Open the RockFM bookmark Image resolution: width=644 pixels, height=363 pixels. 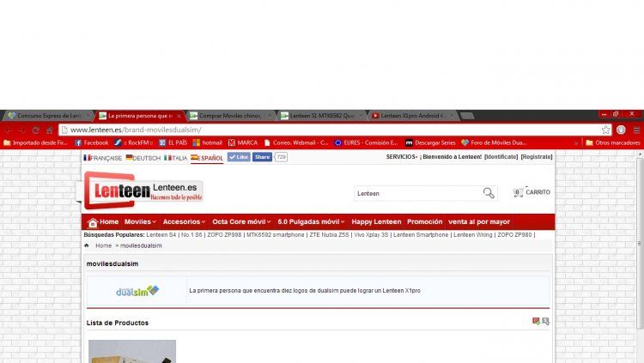point(133,143)
